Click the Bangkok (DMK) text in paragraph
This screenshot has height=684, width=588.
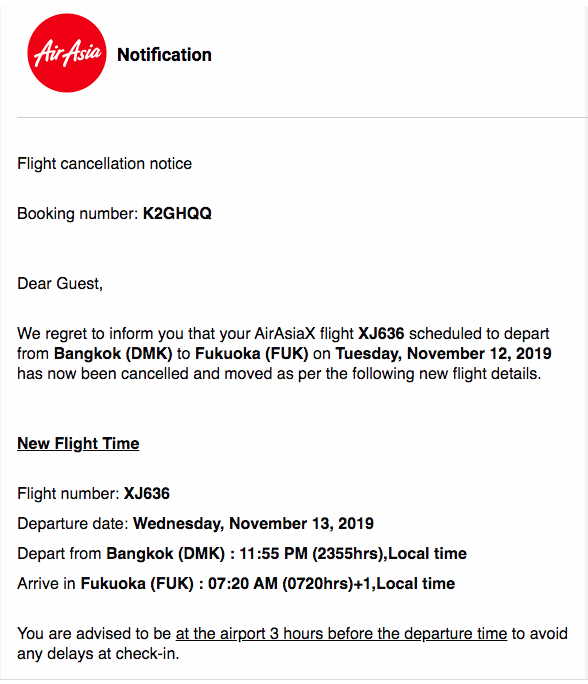[x=113, y=353]
